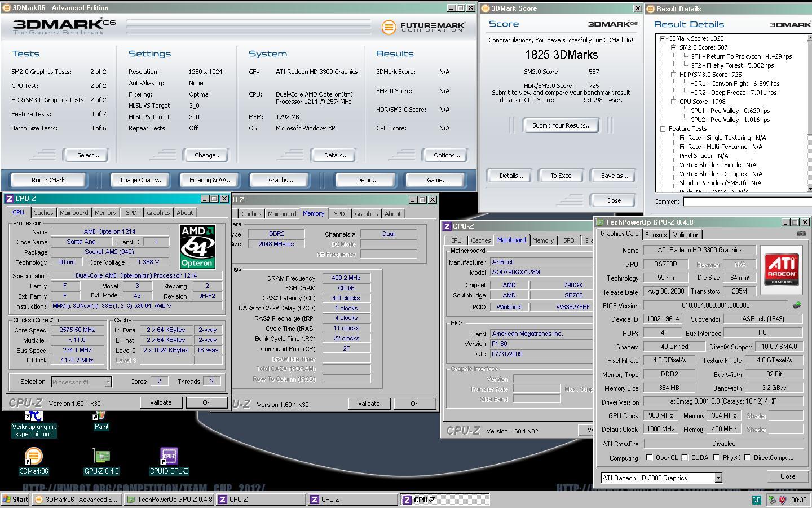
Task: Open the GPU selection dropdown in GPU-Z
Action: coord(718,478)
